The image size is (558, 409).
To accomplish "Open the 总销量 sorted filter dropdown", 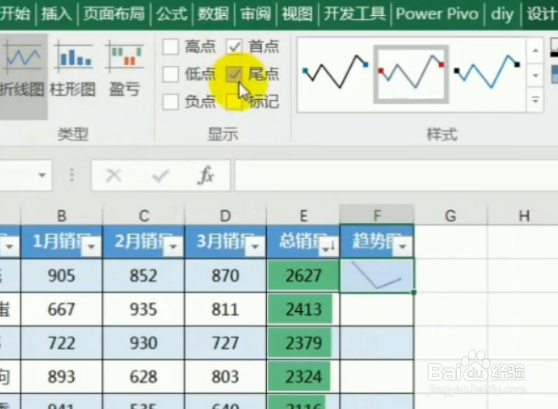I will point(328,246).
